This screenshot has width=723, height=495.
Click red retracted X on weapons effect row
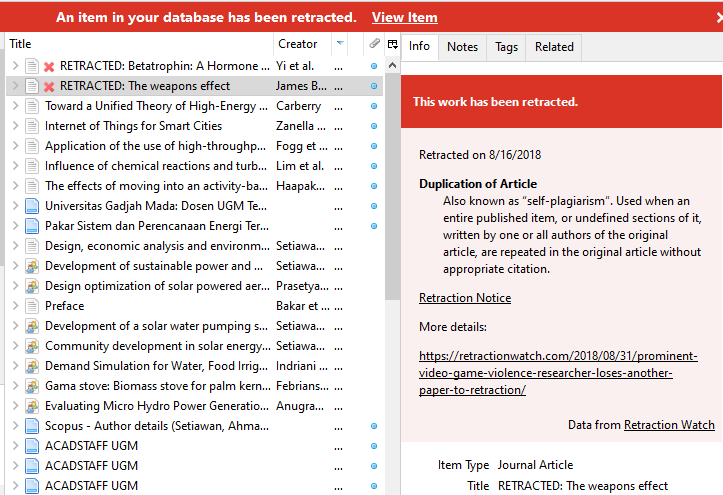49,87
